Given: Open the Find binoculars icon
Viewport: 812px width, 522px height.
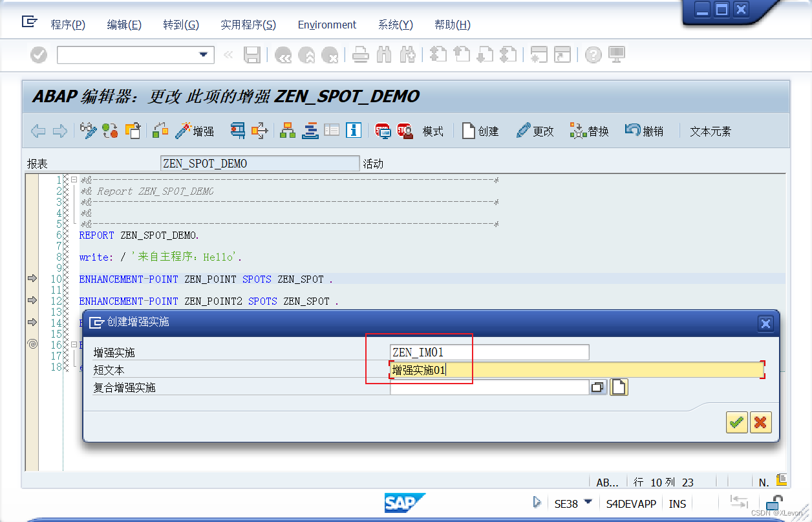Looking at the screenshot, I should click(x=384, y=55).
